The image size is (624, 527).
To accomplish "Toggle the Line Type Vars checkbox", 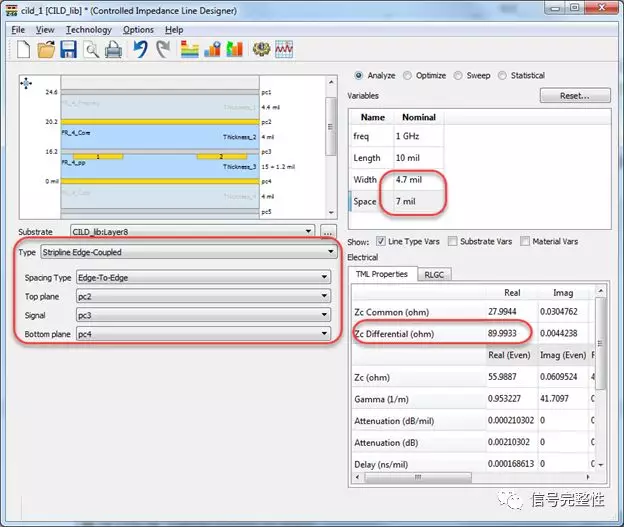I will [381, 241].
